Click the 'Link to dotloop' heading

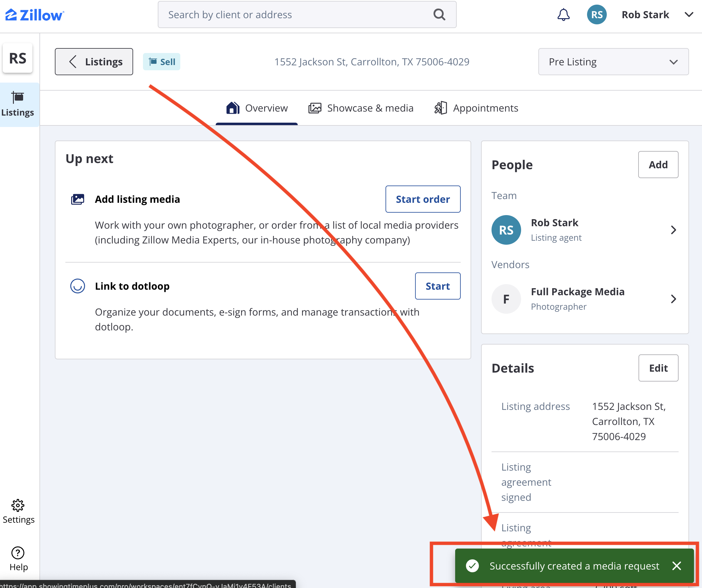tap(132, 286)
